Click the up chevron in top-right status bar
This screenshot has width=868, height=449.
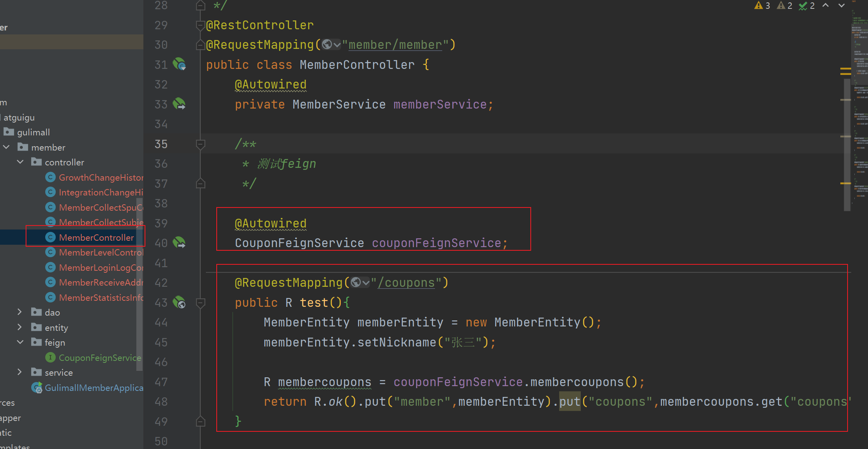pos(826,6)
